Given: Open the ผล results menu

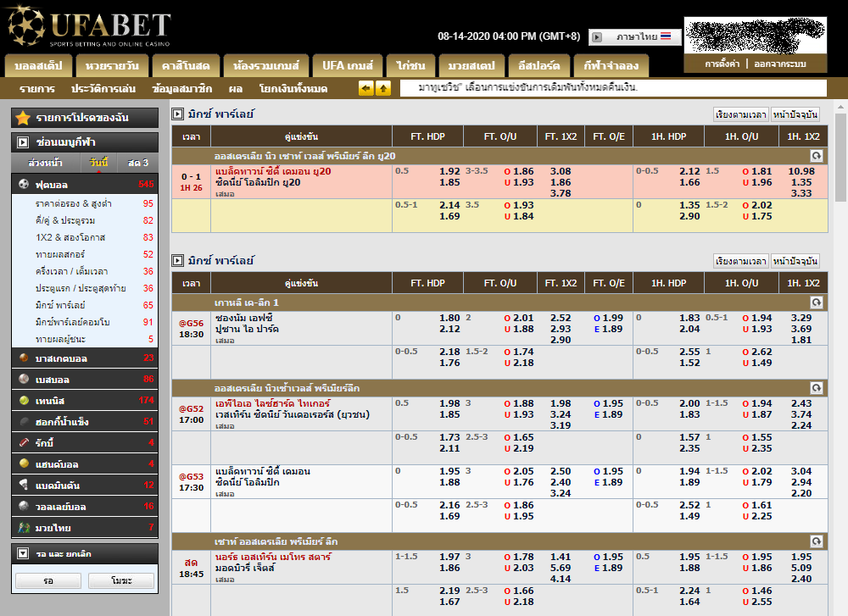Looking at the screenshot, I should pyautogui.click(x=235, y=89).
